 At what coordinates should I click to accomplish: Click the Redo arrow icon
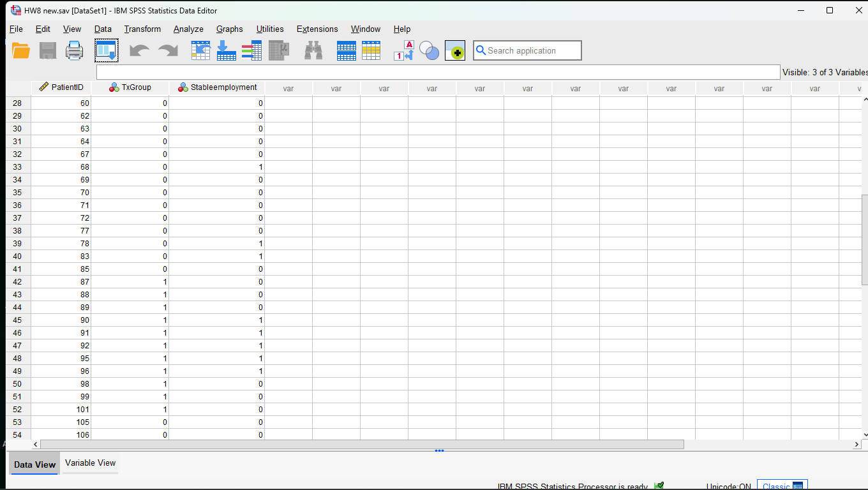tap(168, 51)
